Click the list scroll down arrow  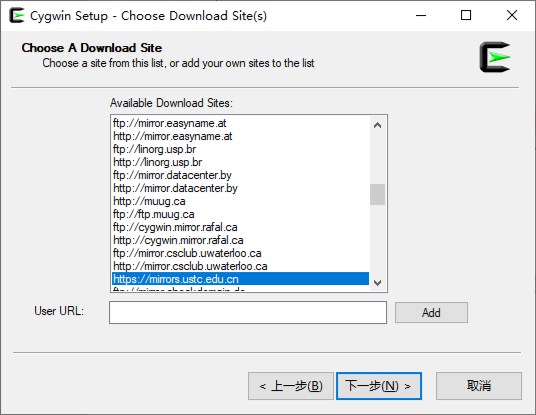click(x=377, y=283)
